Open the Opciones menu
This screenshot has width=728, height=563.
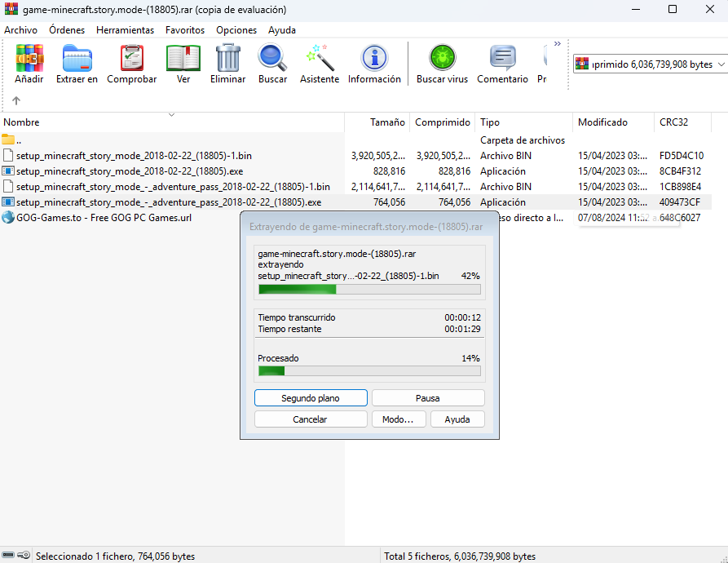(x=236, y=29)
